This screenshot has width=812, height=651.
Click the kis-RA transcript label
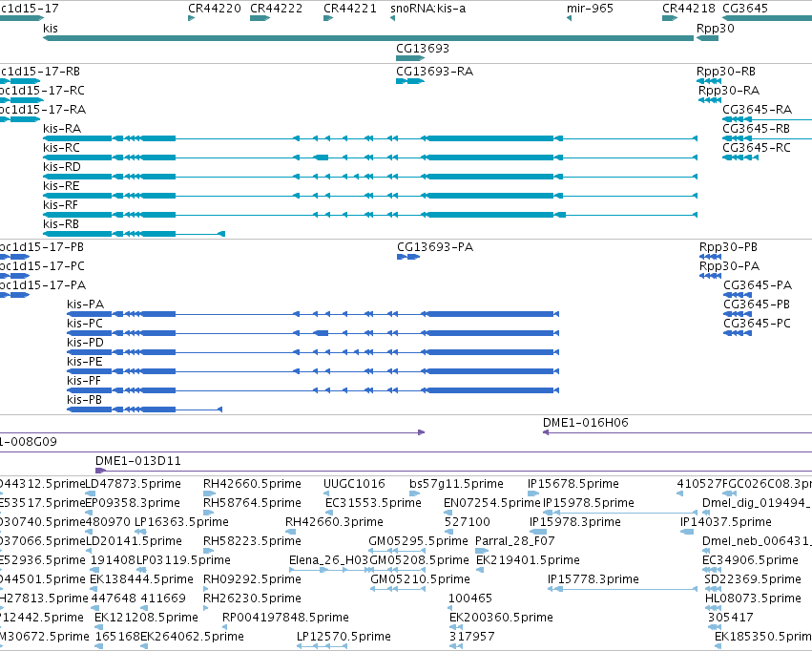click(x=62, y=129)
